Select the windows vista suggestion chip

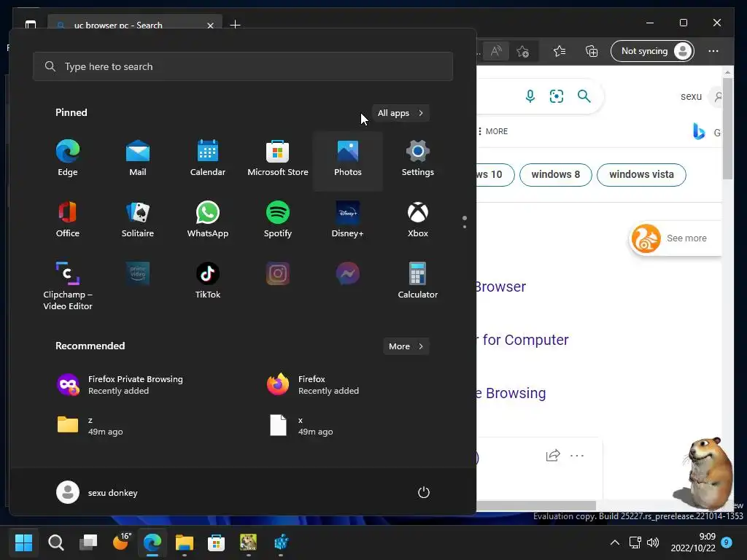point(641,175)
